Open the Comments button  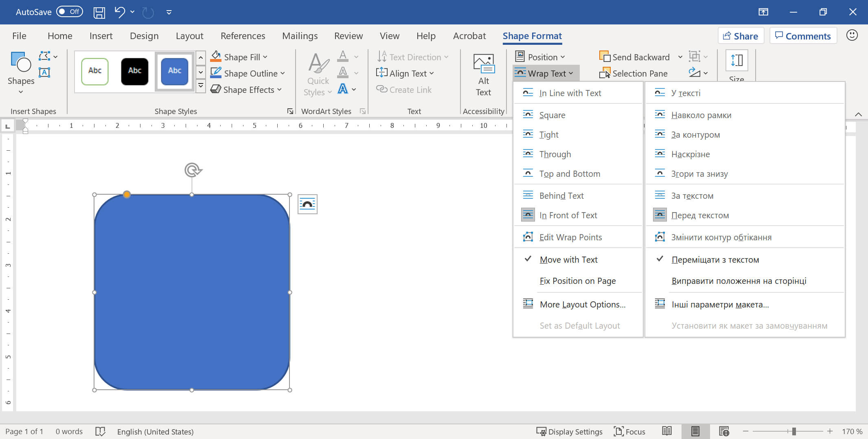[803, 36]
